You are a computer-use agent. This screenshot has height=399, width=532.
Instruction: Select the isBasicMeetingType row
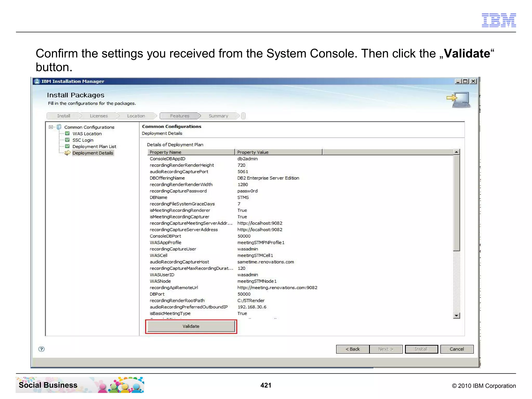[300, 313]
